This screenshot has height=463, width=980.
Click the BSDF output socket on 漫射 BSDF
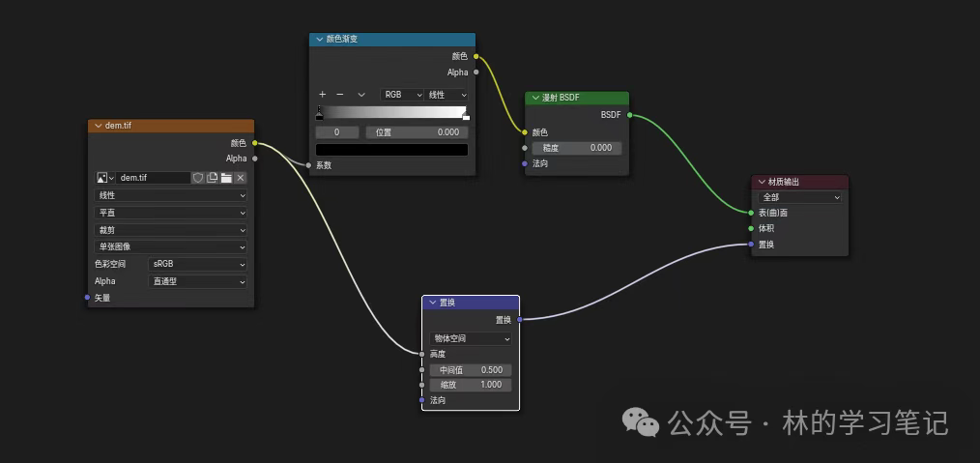629,114
